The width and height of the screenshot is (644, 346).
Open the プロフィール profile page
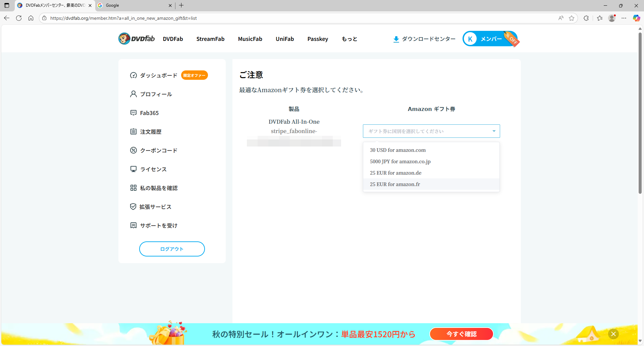(156, 94)
